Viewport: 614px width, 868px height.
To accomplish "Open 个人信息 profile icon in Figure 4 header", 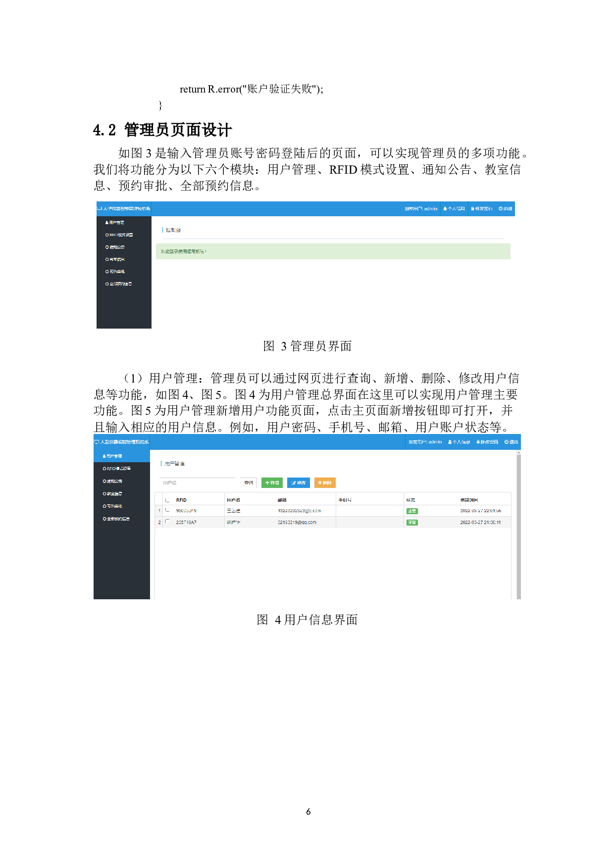I will click(450, 442).
